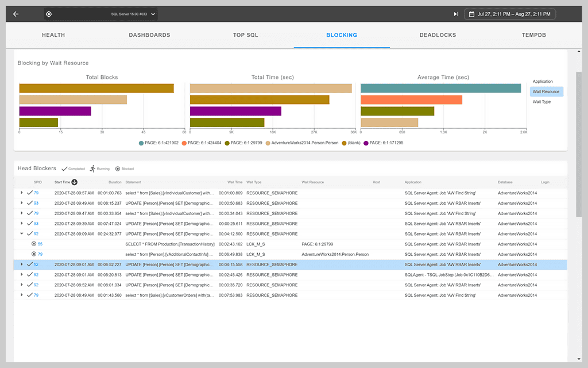Click the Blocked legend icon in Head Blockers
The height and width of the screenshot is (368, 588).
(117, 168)
